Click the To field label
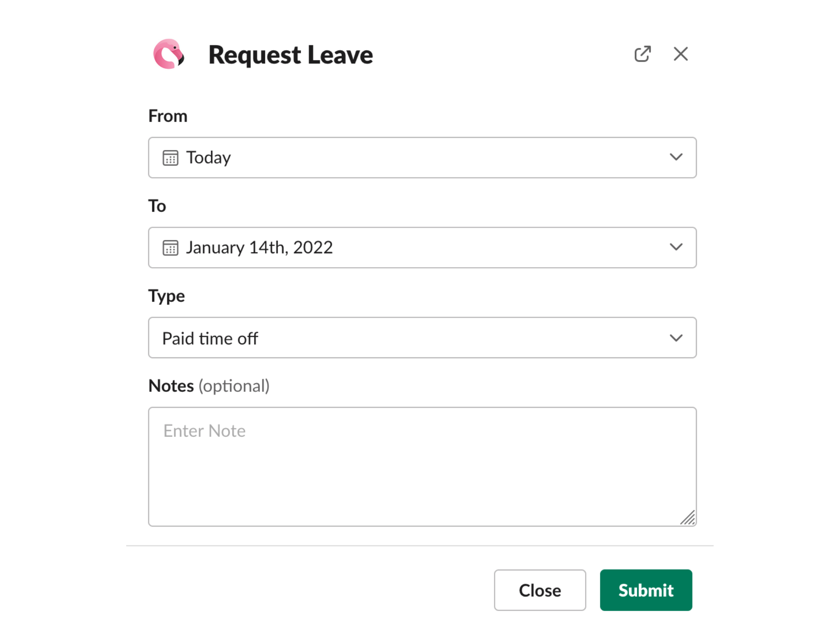 (x=157, y=206)
